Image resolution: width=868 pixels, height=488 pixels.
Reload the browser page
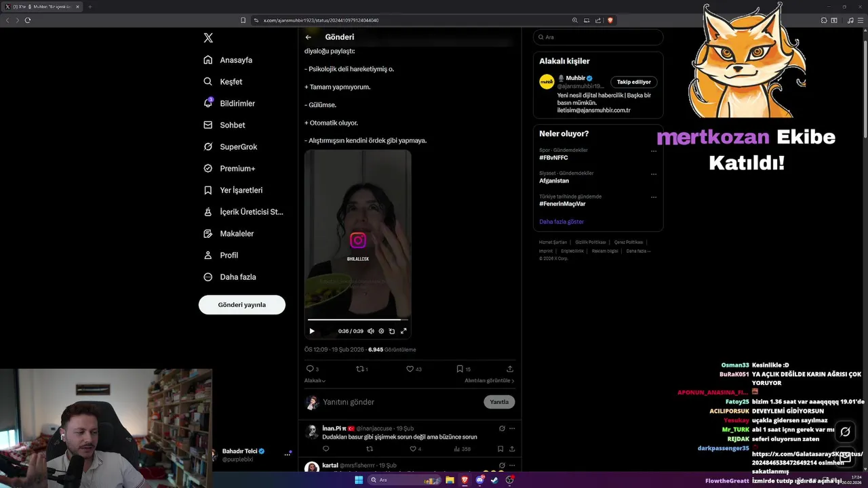click(28, 20)
